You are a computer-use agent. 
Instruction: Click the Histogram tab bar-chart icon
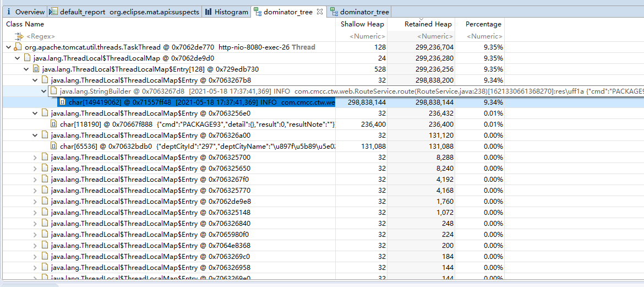click(x=208, y=12)
